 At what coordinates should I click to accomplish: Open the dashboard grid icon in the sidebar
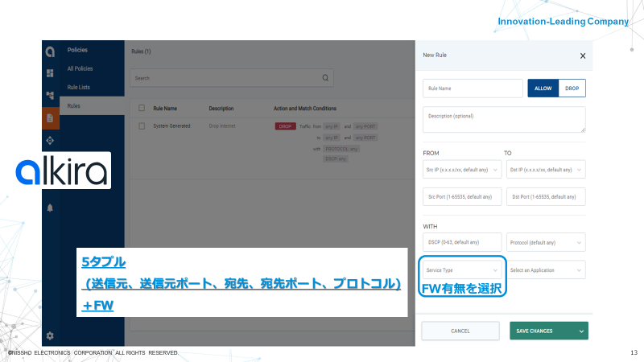click(50, 73)
